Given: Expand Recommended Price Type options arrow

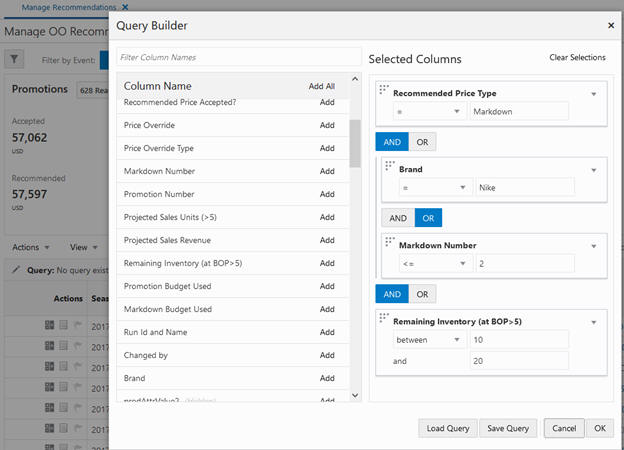Looking at the screenshot, I should pyautogui.click(x=593, y=94).
